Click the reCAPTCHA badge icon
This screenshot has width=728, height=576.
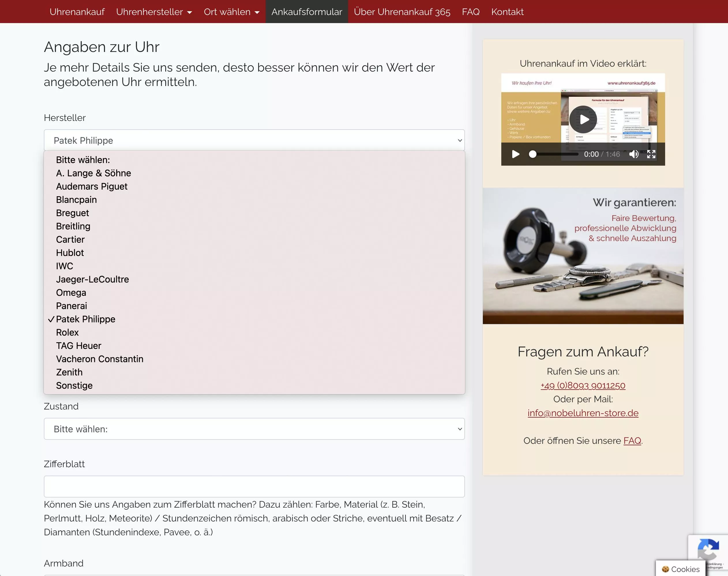click(708, 550)
